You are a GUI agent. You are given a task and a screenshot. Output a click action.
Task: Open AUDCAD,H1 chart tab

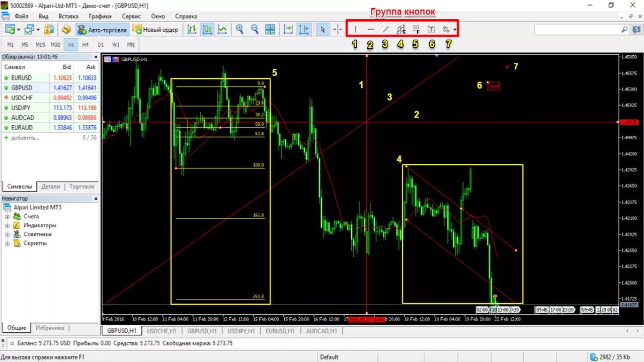[x=321, y=331]
